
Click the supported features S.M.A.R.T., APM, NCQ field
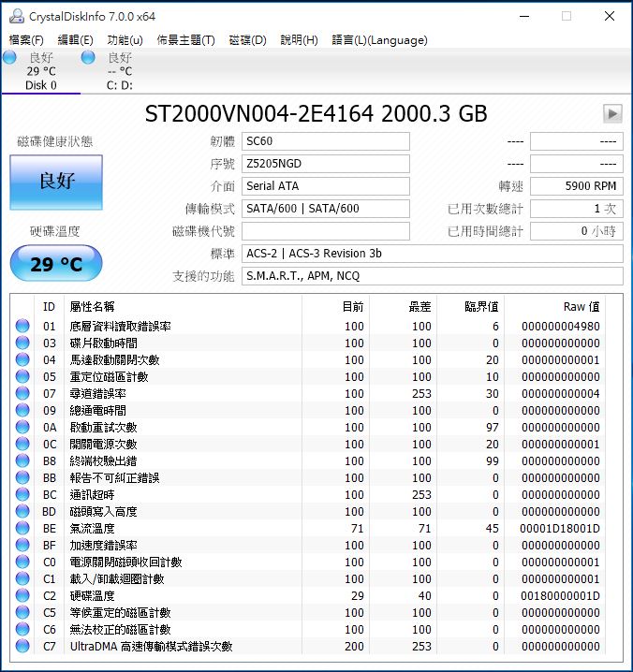click(433, 276)
